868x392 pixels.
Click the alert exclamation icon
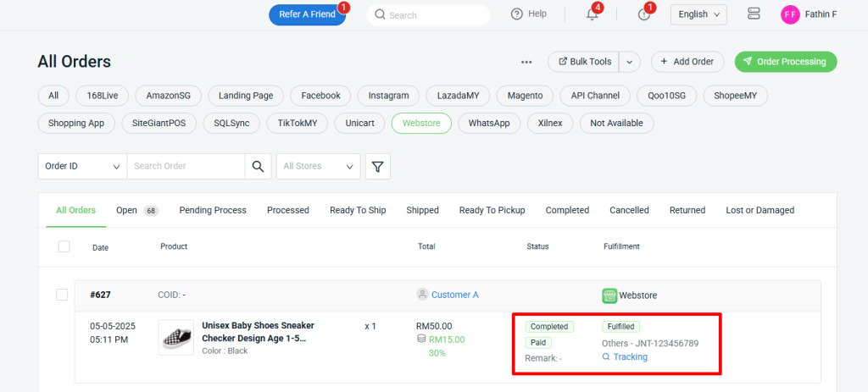click(644, 14)
